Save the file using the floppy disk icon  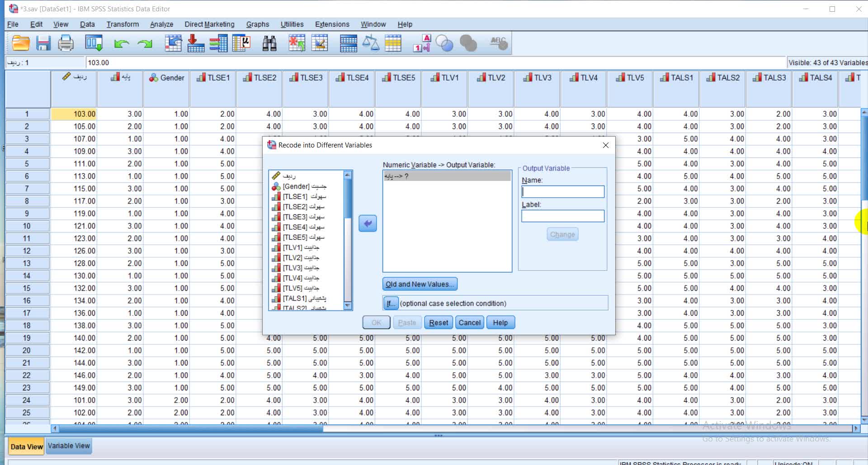43,43
